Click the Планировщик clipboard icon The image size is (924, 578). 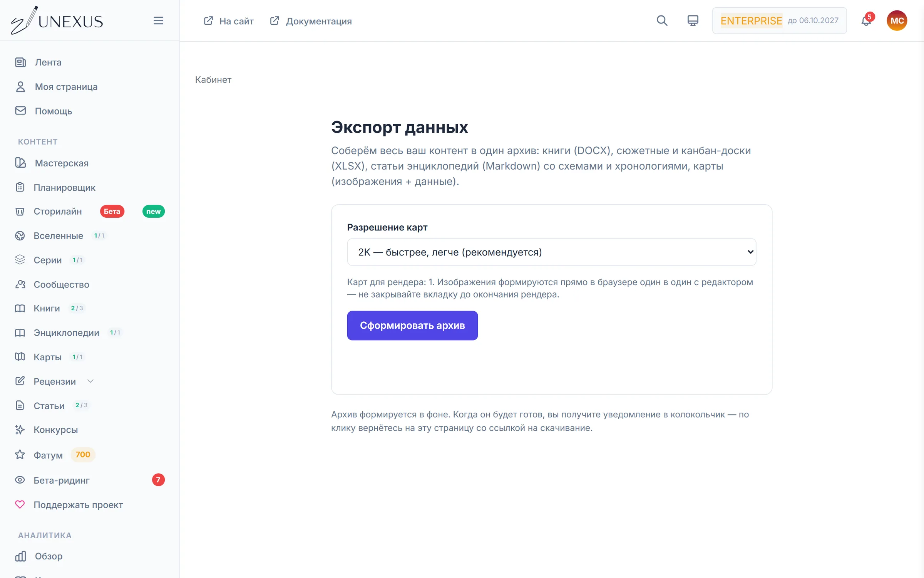[x=20, y=187]
